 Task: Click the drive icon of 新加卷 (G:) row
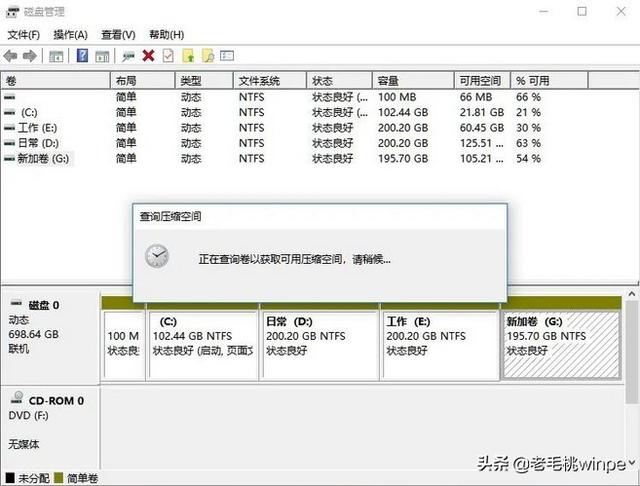click(9, 159)
